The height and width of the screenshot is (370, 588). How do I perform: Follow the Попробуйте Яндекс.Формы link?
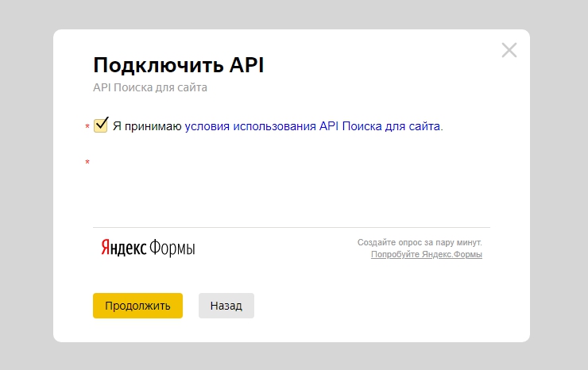[x=427, y=255]
